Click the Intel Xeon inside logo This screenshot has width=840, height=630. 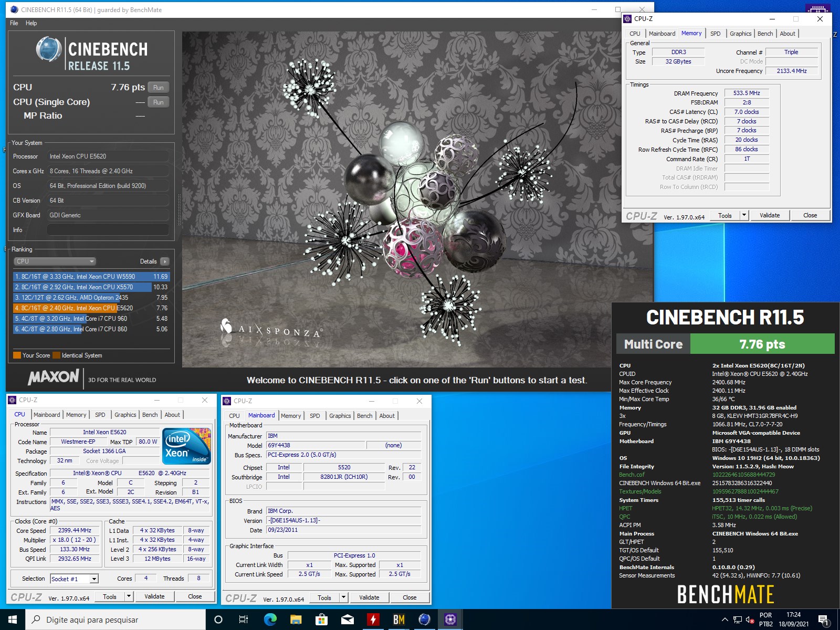pyautogui.click(x=186, y=446)
